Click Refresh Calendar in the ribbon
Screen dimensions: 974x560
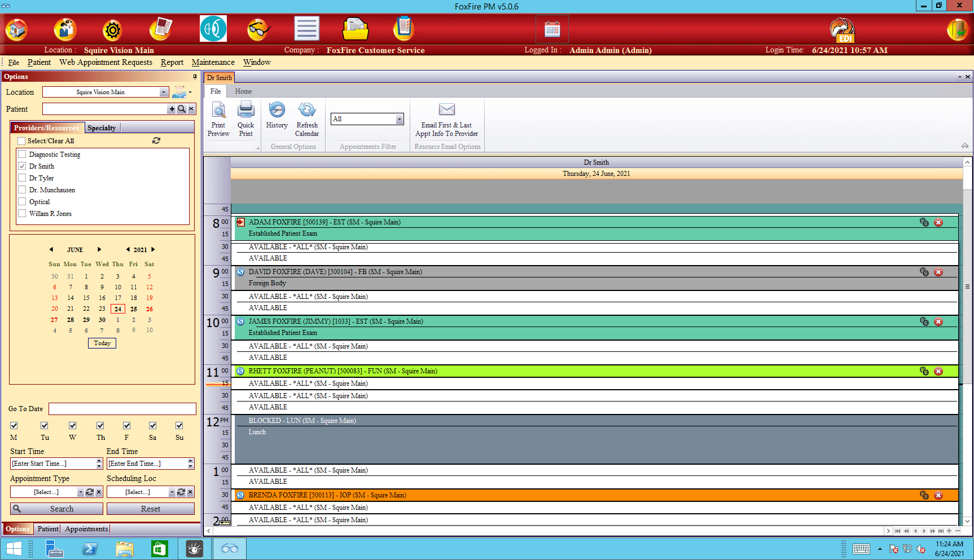[x=307, y=120]
